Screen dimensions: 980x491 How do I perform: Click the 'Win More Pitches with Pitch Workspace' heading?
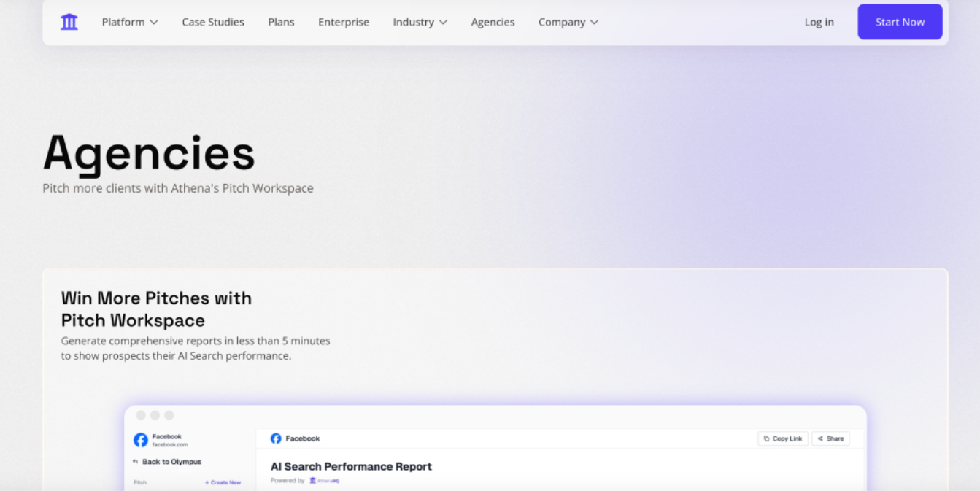[x=156, y=309]
